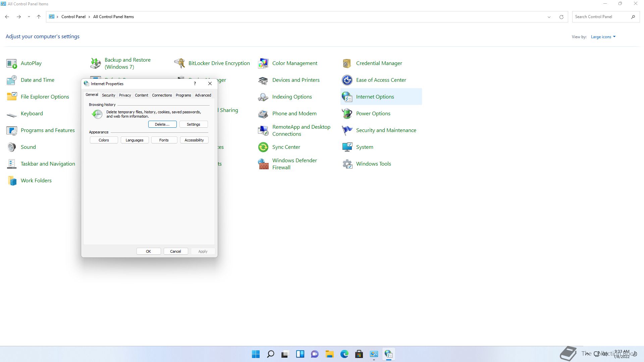Expand address bar history dropdown
644x362 pixels.
[x=549, y=17]
